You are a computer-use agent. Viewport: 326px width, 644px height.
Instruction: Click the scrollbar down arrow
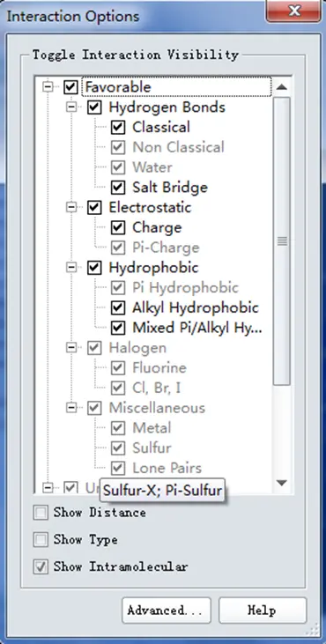point(282,483)
